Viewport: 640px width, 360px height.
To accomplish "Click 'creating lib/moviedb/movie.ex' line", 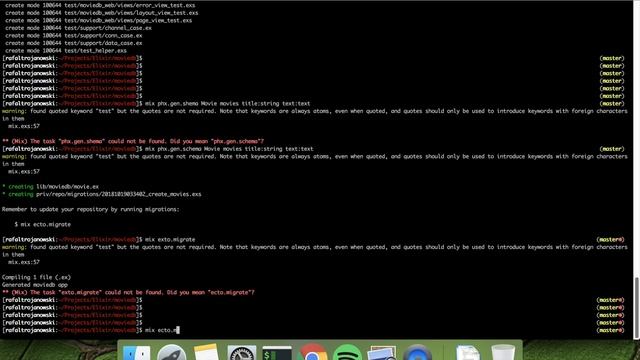I will coord(51,187).
